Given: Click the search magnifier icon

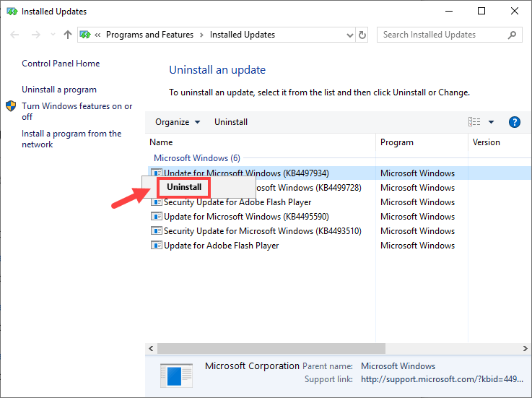Looking at the screenshot, I should [512, 35].
